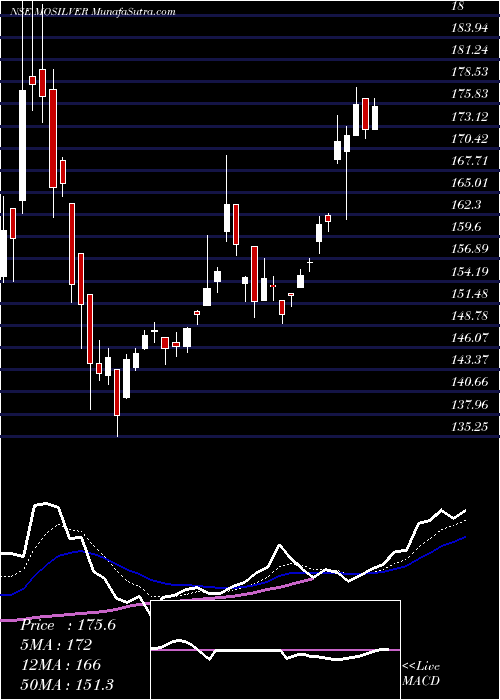Image resolution: width=500 pixels, height=700 pixels.
Task: Select the 173.12 axis value
Action: coord(470,117)
